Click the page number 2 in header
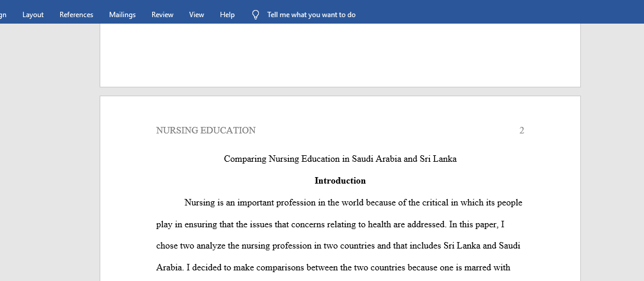 click(x=521, y=130)
